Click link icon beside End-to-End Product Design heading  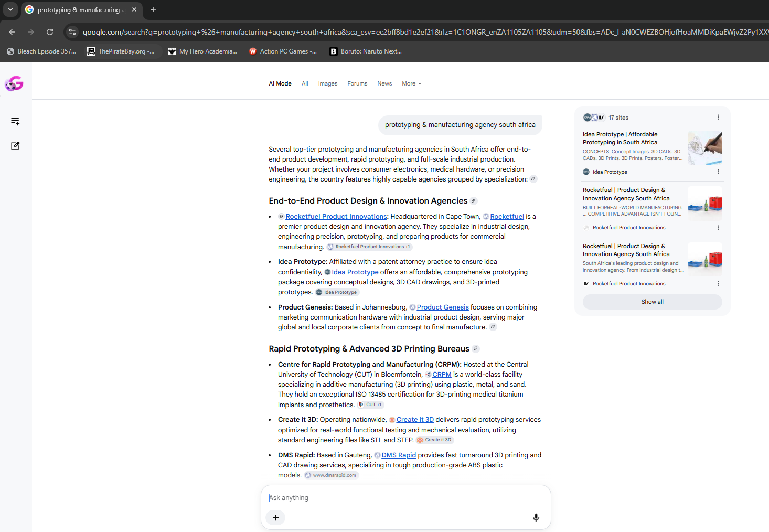click(x=474, y=201)
